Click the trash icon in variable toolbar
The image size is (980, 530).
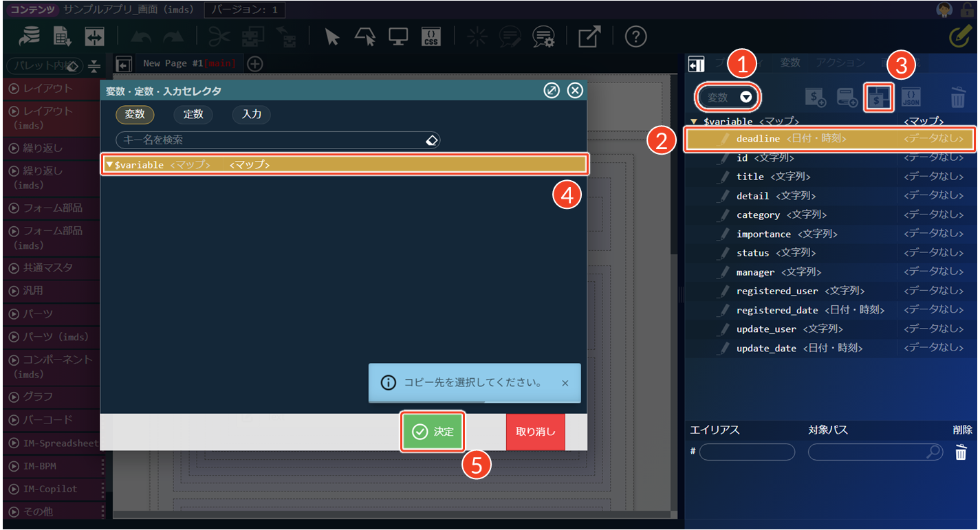(958, 98)
